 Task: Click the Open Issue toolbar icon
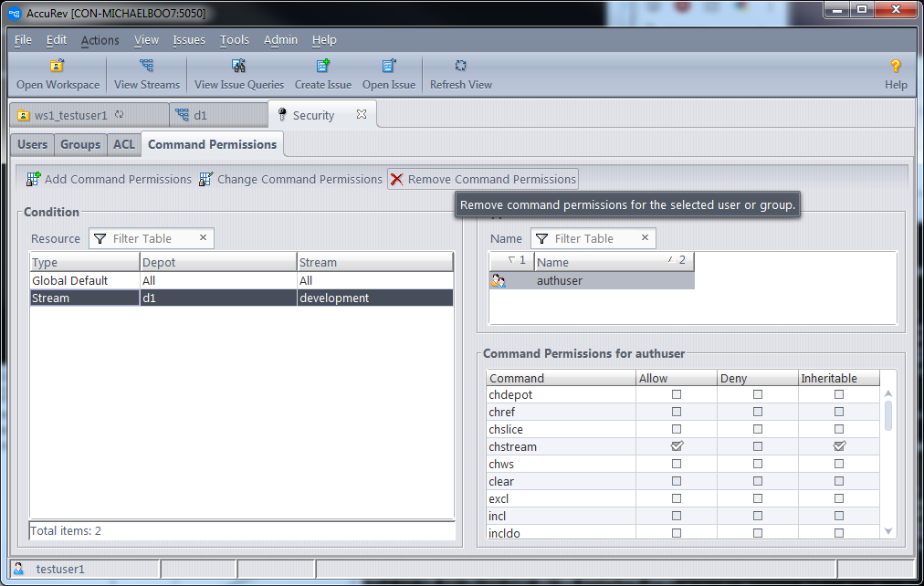tap(388, 67)
